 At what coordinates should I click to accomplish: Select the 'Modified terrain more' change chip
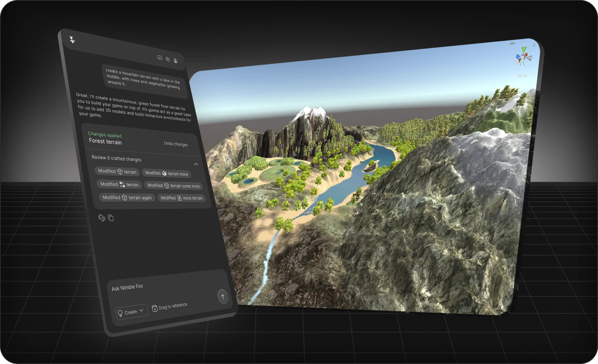tap(167, 173)
